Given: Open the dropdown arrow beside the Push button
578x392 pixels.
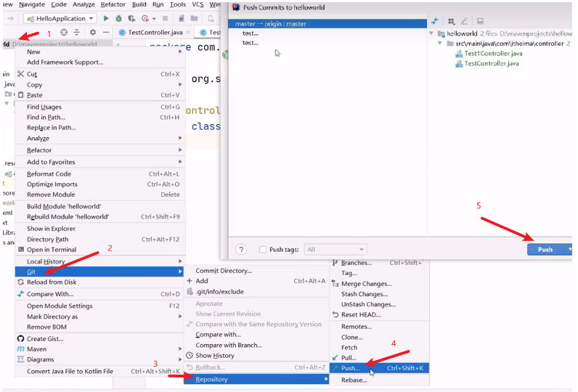Looking at the screenshot, I should [x=569, y=250].
